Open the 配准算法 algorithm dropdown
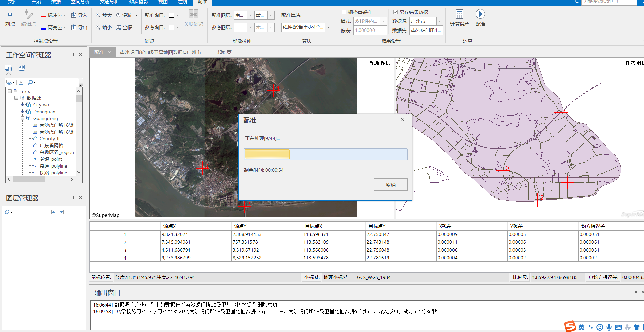 pyautogui.click(x=327, y=27)
